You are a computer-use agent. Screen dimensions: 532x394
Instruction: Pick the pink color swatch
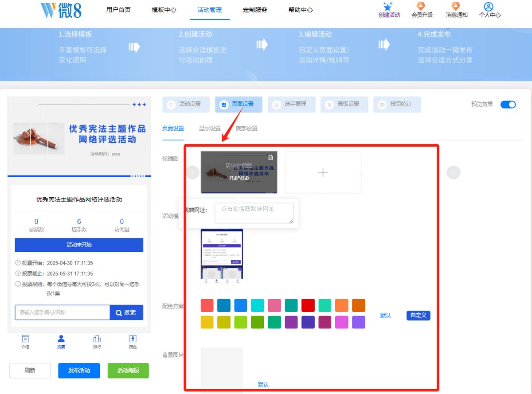click(x=274, y=305)
